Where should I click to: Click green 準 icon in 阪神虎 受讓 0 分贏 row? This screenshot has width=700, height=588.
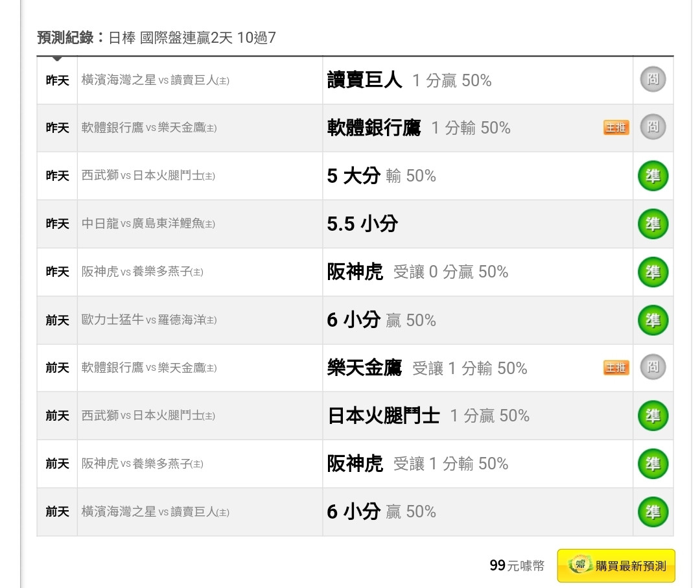tap(653, 272)
